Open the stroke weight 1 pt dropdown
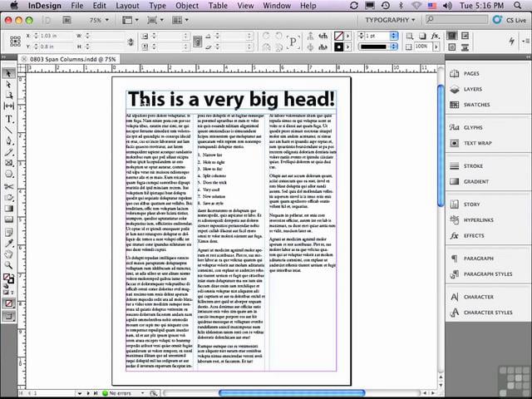 (x=393, y=36)
